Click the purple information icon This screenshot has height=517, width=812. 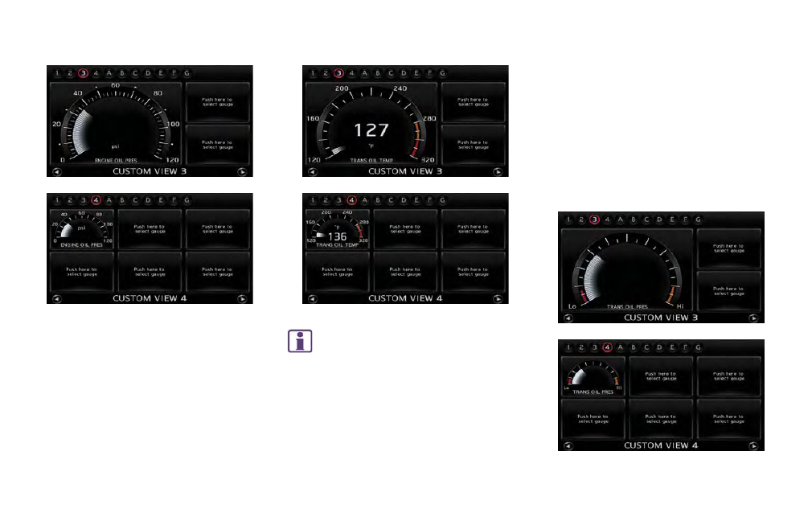tap(300, 341)
